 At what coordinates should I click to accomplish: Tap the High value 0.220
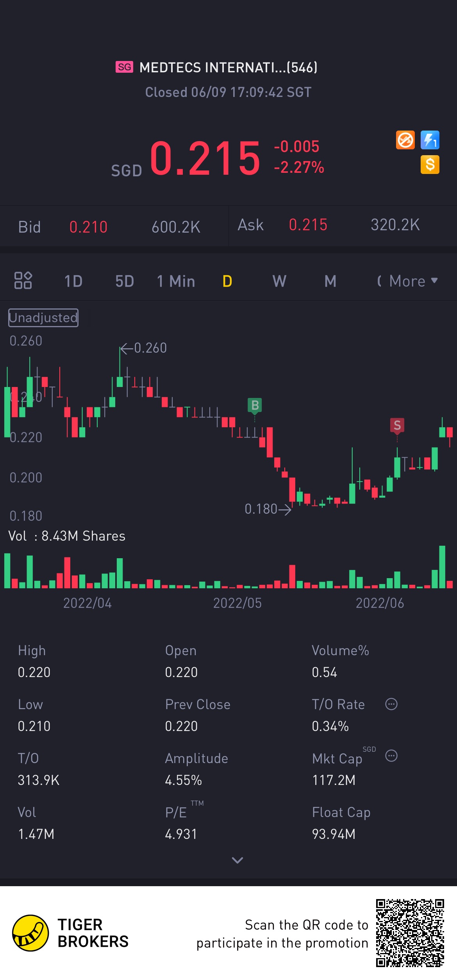tap(34, 672)
